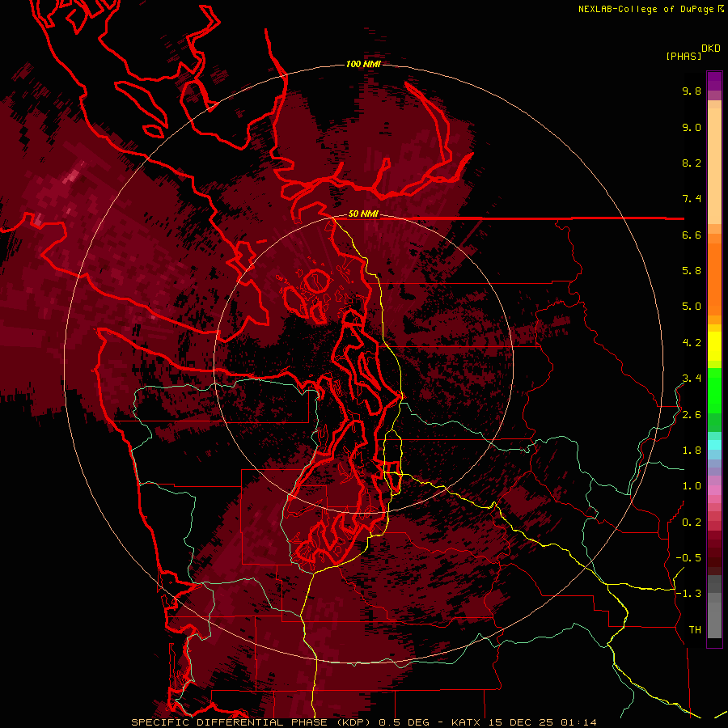The width and height of the screenshot is (728, 728).
Task: Click the 15 DEC 25 01:14 timestamp
Action: 542,722
